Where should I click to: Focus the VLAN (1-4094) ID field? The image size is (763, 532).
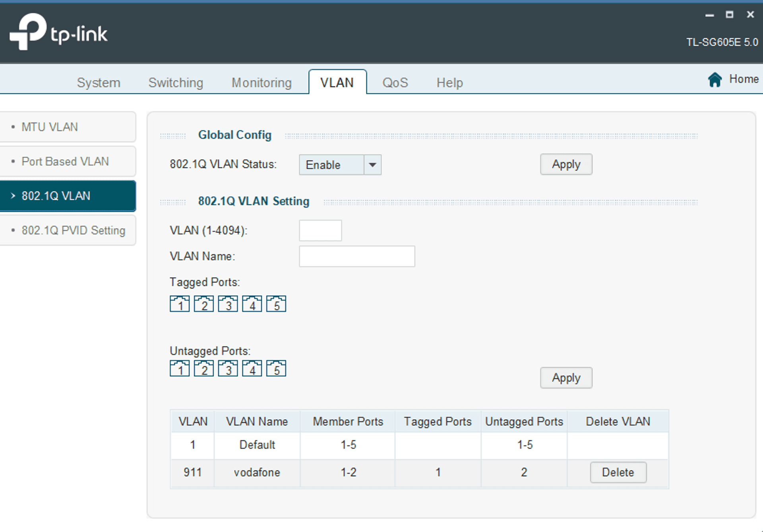[320, 230]
